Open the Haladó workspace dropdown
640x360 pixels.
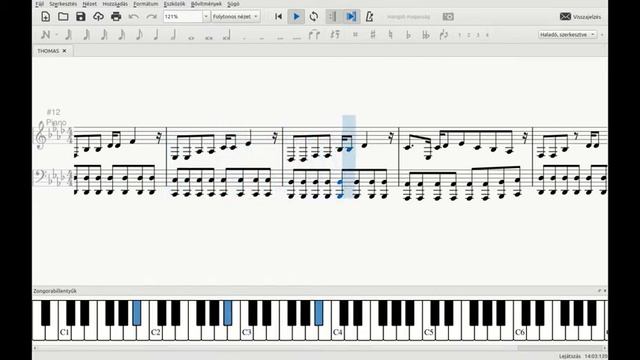click(567, 35)
